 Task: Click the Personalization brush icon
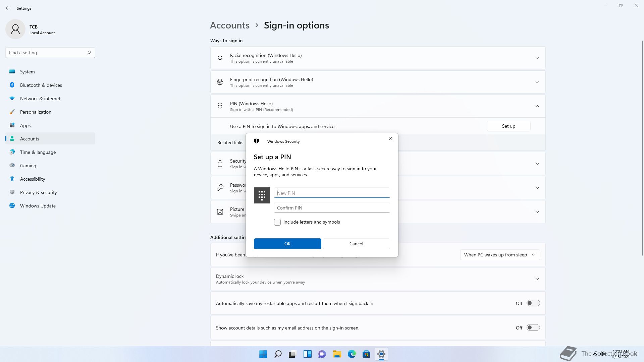(12, 112)
